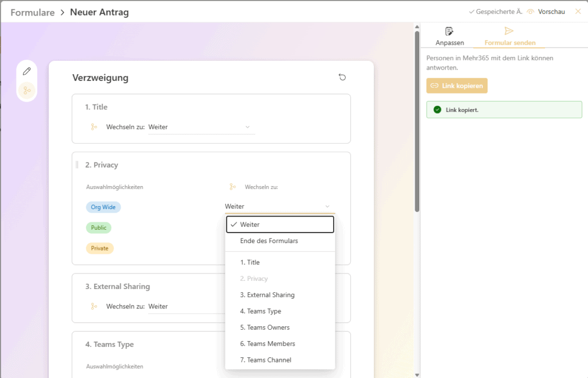Open External Sharing's Wechseln zu dropdown
The image size is (588, 378).
[187, 306]
